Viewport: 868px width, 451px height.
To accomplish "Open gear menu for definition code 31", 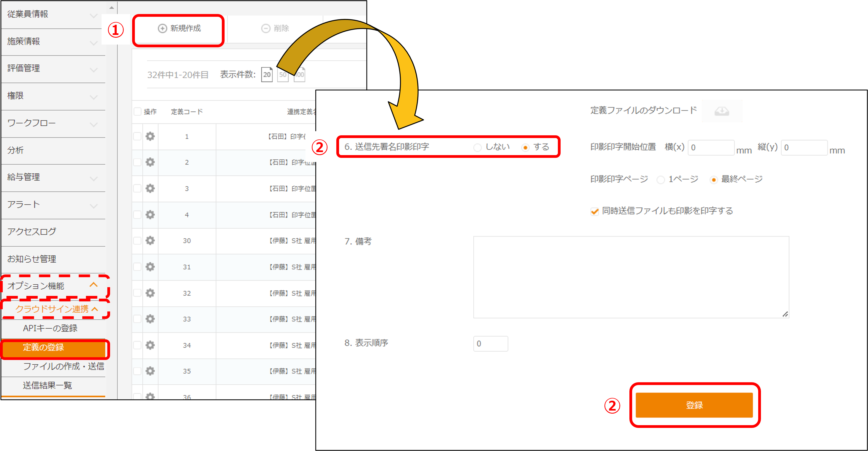I will coord(150,267).
